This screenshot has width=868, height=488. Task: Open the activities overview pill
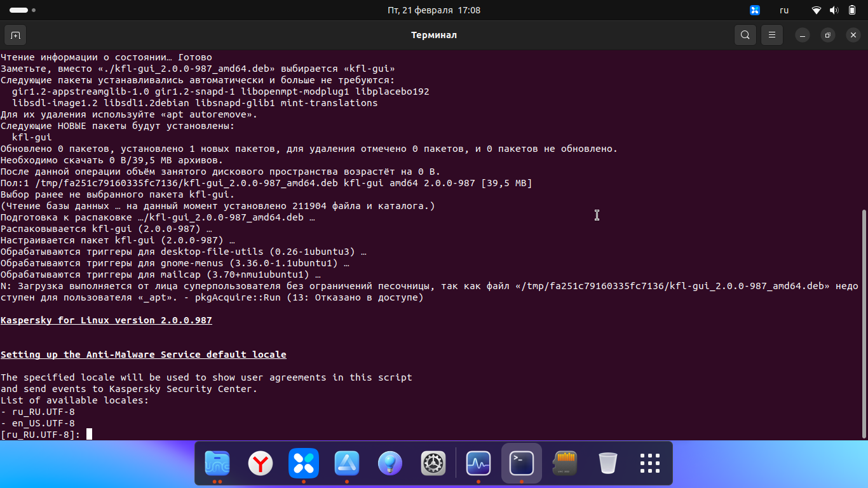(x=22, y=10)
